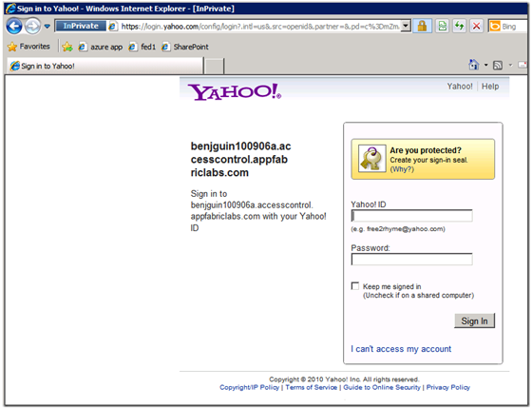Screen dimensions: 532x408
Task: Click the RSS Feeds toolbar icon
Action: coord(498,65)
